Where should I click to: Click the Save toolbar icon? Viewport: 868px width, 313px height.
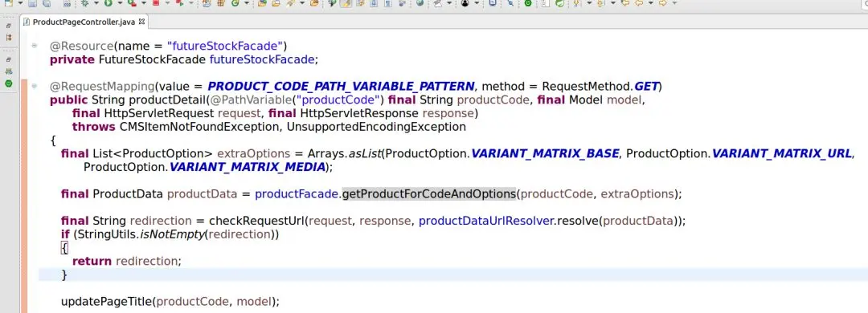pyautogui.click(x=32, y=3)
